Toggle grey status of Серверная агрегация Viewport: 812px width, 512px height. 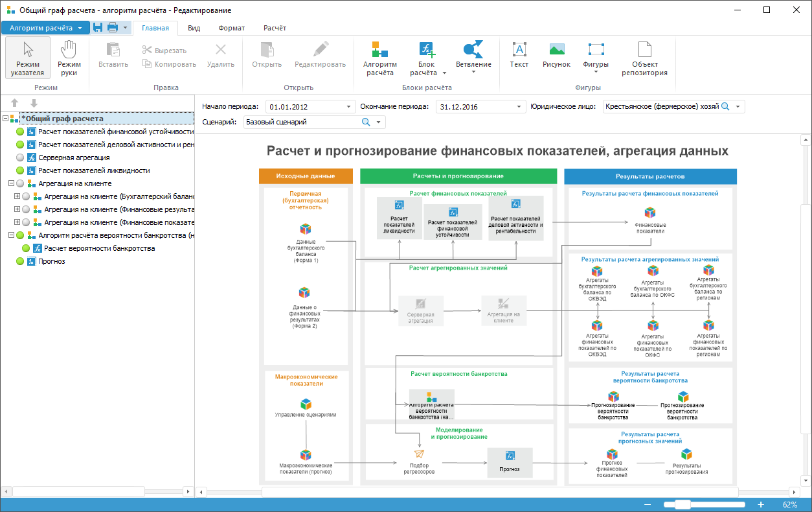(x=20, y=157)
